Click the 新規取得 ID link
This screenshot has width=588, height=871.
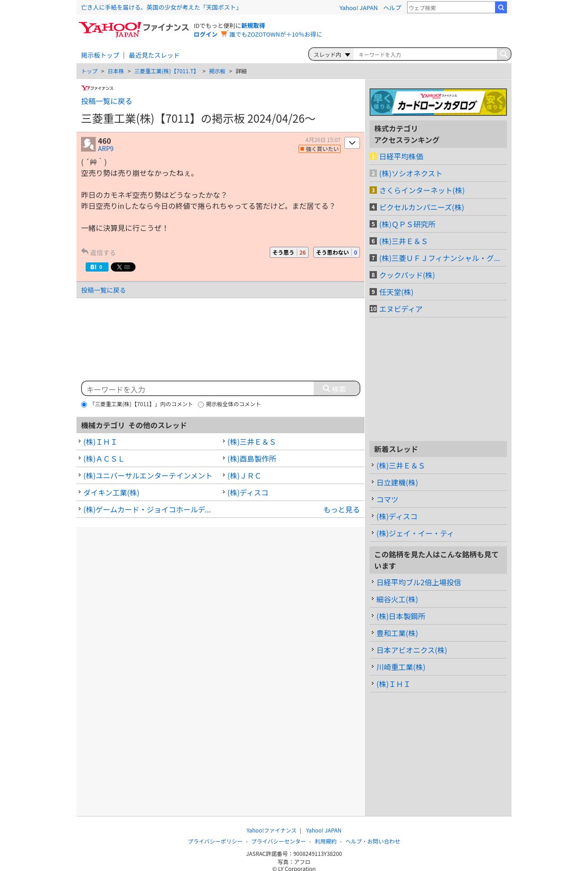coord(253,26)
